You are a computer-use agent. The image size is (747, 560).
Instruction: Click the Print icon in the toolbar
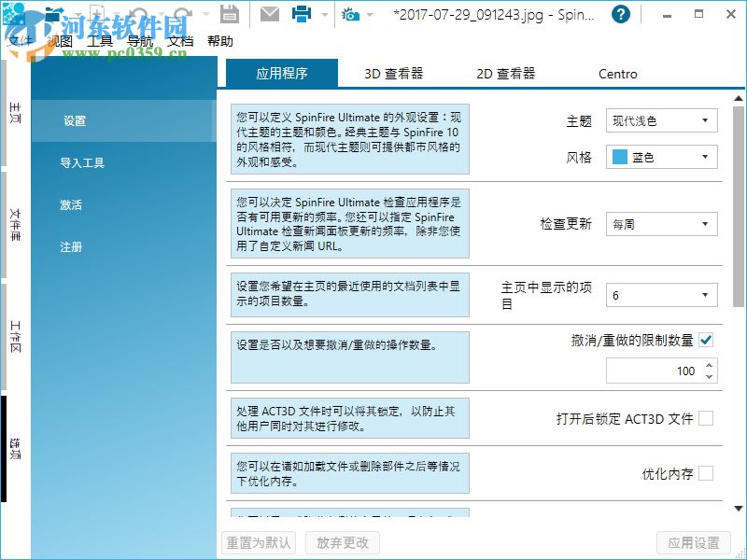302,13
